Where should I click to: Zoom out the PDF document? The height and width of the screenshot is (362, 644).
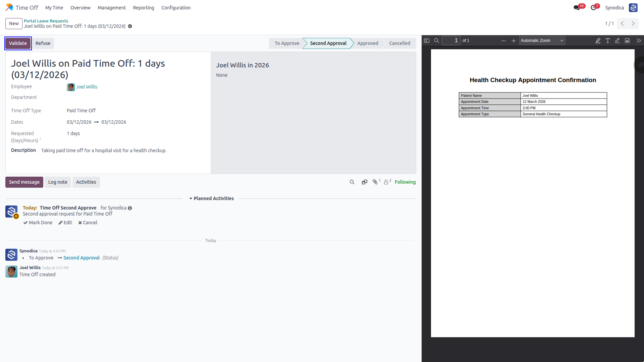coord(503,41)
